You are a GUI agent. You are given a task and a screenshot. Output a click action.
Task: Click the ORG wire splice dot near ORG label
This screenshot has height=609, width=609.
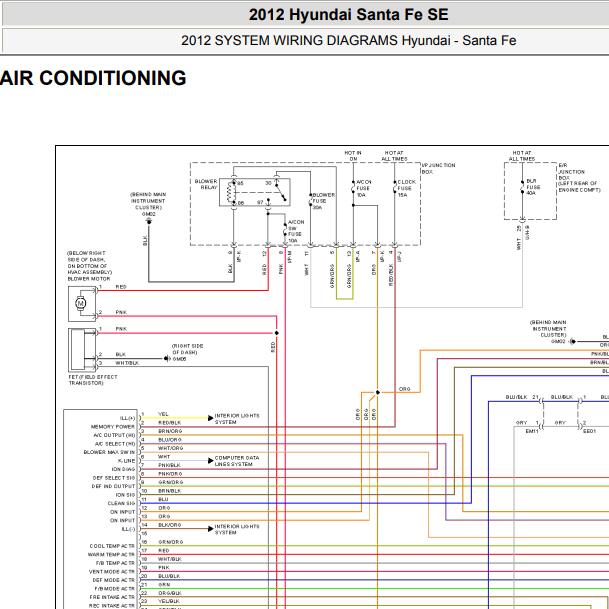378,392
